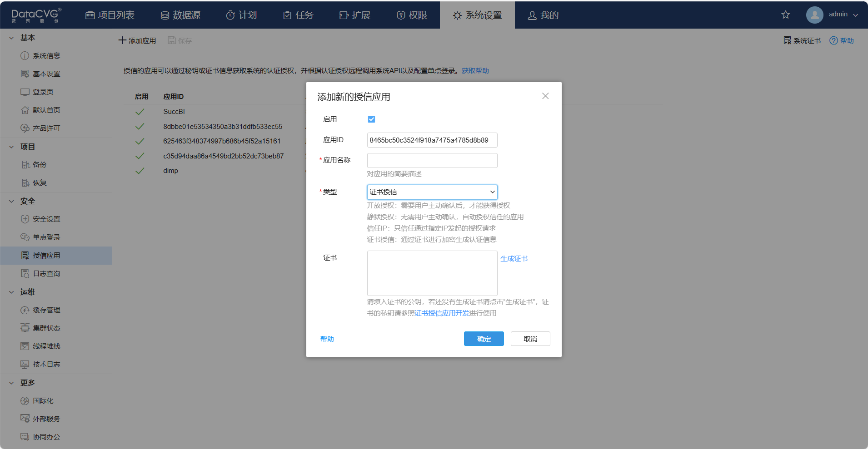Image resolution: width=868 pixels, height=449 pixels.
Task: Click the DataCVG logo
Action: (x=36, y=15)
